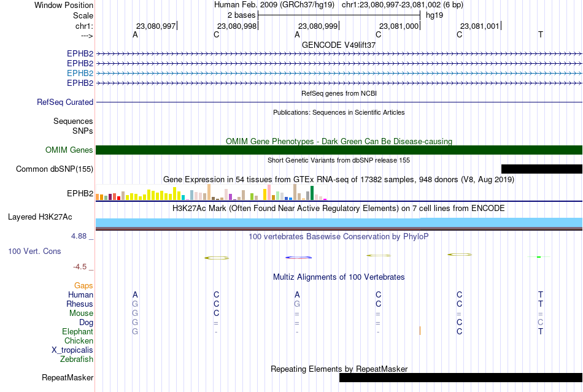Screen dimensions: 583x392
Task: Select the Elephant species label
Action: (77, 331)
